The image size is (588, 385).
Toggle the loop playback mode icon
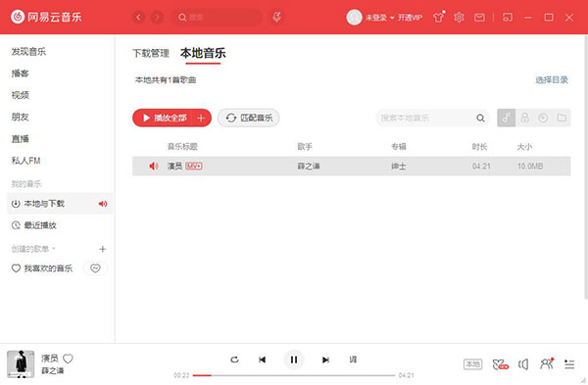pos(234,360)
